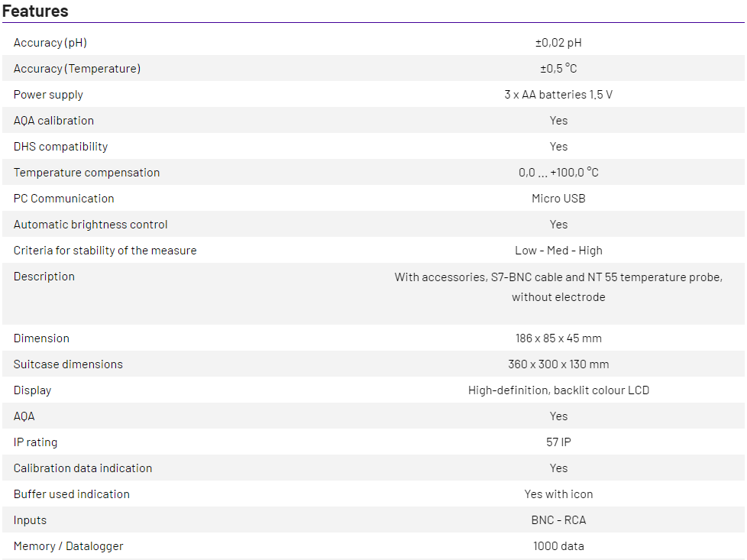Select the Accuracy (pH) row label
The height and width of the screenshot is (560, 747).
point(50,43)
